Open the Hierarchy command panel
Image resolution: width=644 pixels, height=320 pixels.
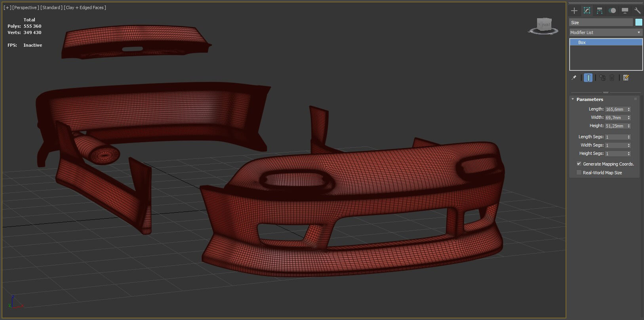pyautogui.click(x=600, y=11)
